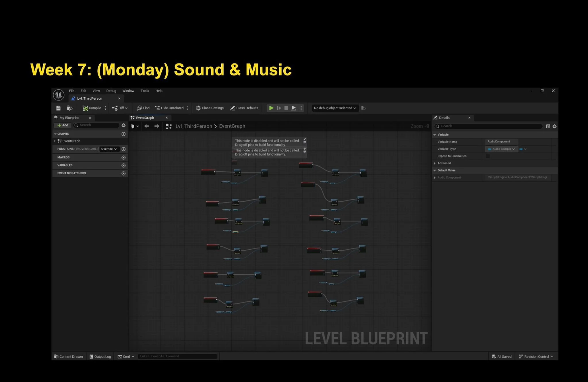Toggle details property matrix view icon

tap(548, 126)
